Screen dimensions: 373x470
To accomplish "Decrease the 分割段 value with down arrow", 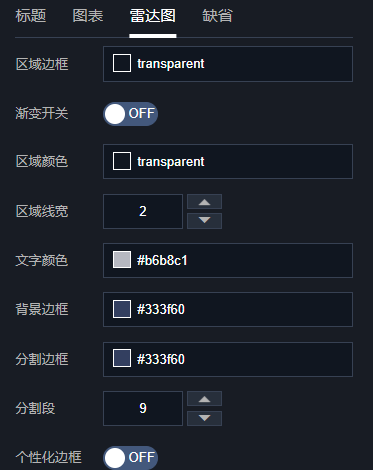I will 204,418.
